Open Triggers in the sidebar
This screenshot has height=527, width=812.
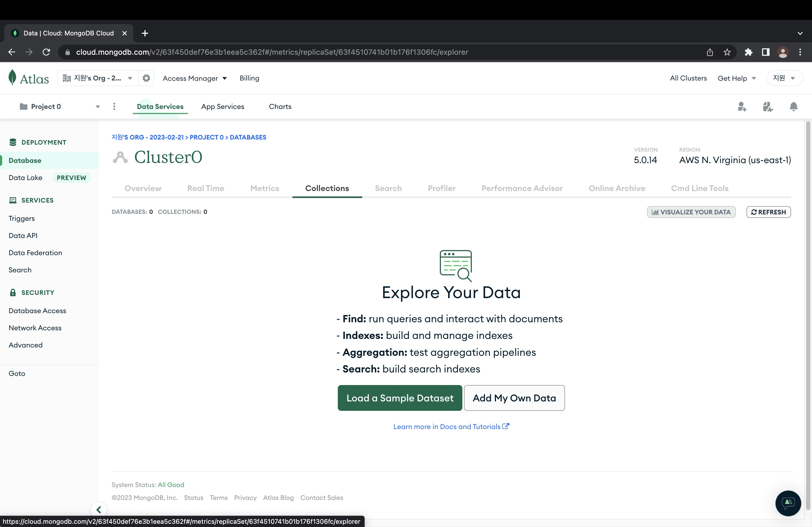coord(22,218)
